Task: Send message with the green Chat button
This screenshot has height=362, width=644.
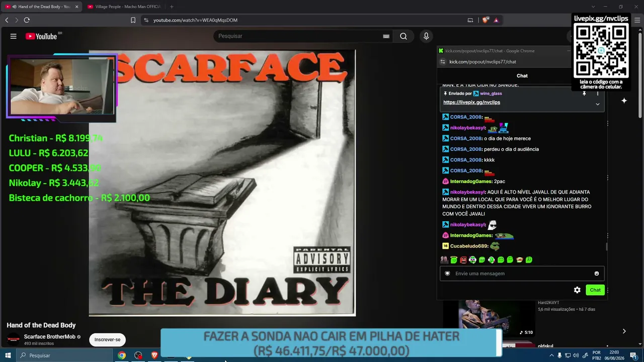Action: 595,290
